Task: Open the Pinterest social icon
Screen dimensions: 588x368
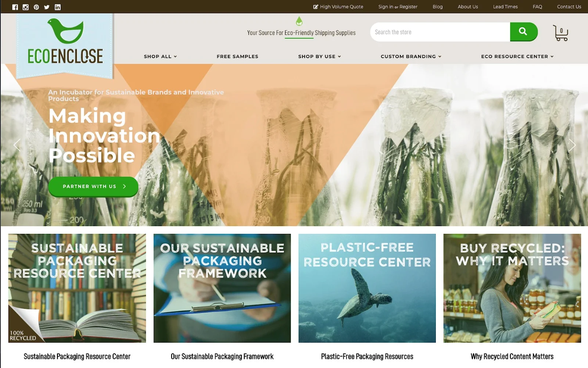Action: coord(36,7)
